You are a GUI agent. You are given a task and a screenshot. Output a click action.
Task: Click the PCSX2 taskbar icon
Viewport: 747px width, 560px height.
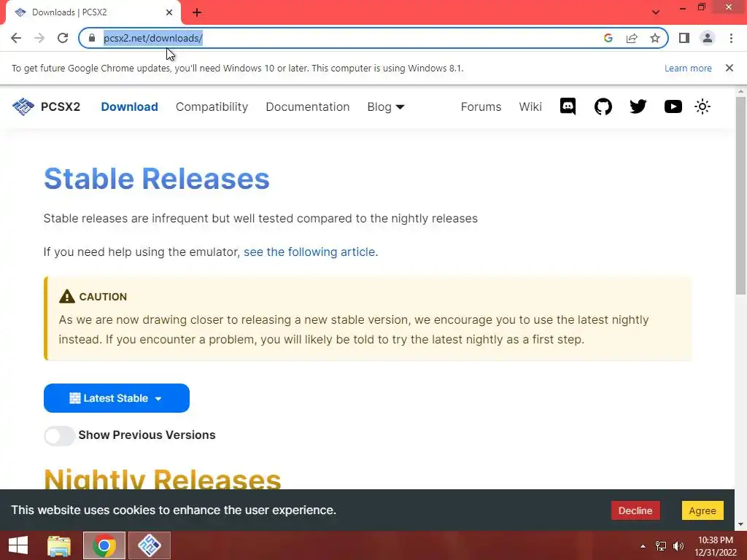coord(149,545)
